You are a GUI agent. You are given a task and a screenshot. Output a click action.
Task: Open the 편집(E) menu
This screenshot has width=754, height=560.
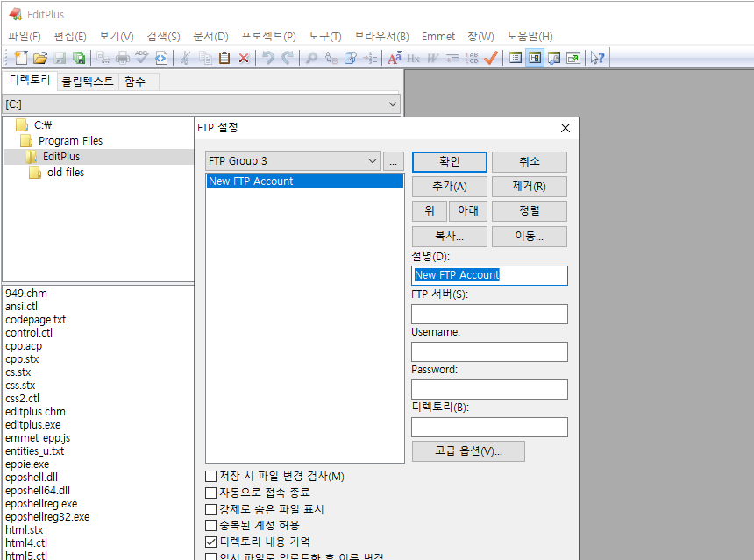click(x=70, y=37)
